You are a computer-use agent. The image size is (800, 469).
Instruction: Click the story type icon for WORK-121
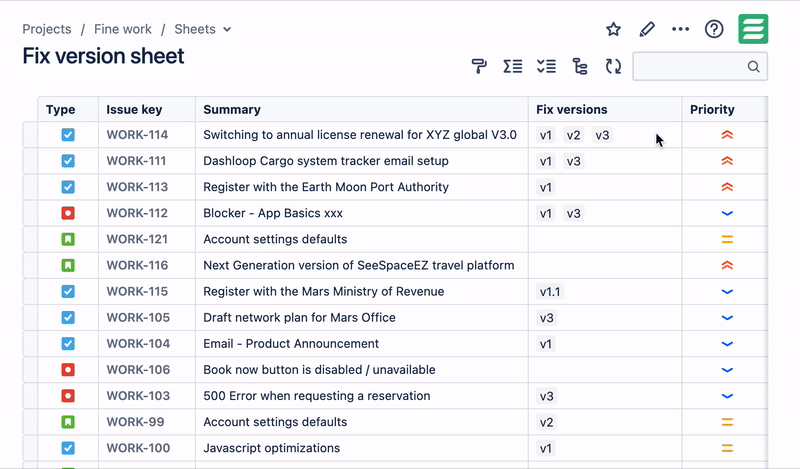pyautogui.click(x=68, y=239)
